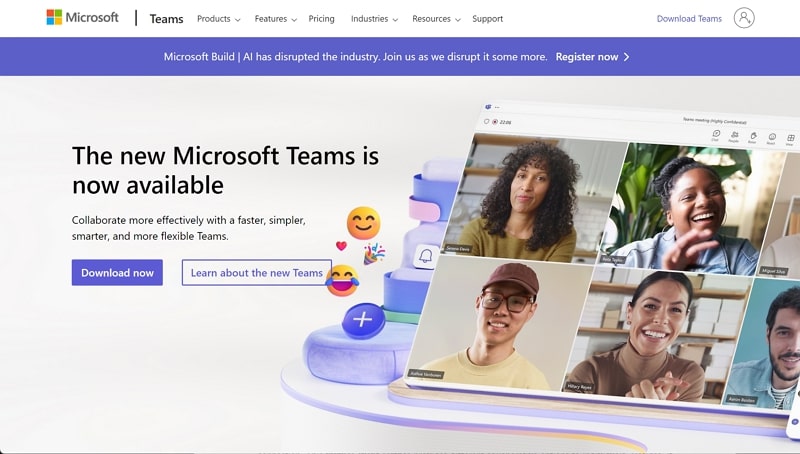Click the round blue plus button
Image resolution: width=800 pixels, height=454 pixels.
click(x=363, y=320)
